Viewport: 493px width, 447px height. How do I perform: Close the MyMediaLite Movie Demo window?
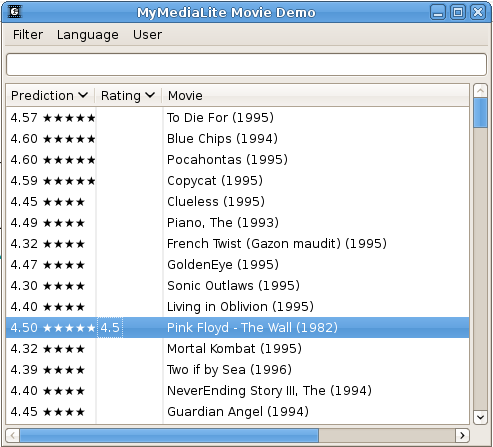[x=478, y=12]
